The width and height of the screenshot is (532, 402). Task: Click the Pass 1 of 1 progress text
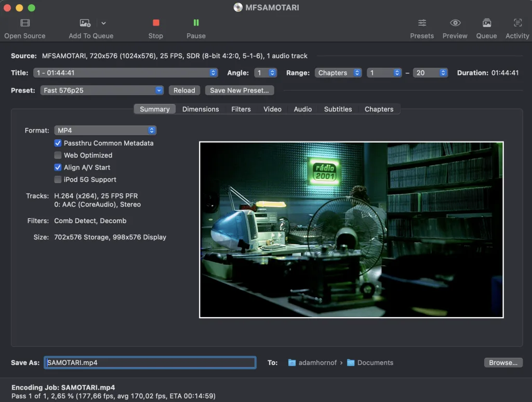(113, 396)
